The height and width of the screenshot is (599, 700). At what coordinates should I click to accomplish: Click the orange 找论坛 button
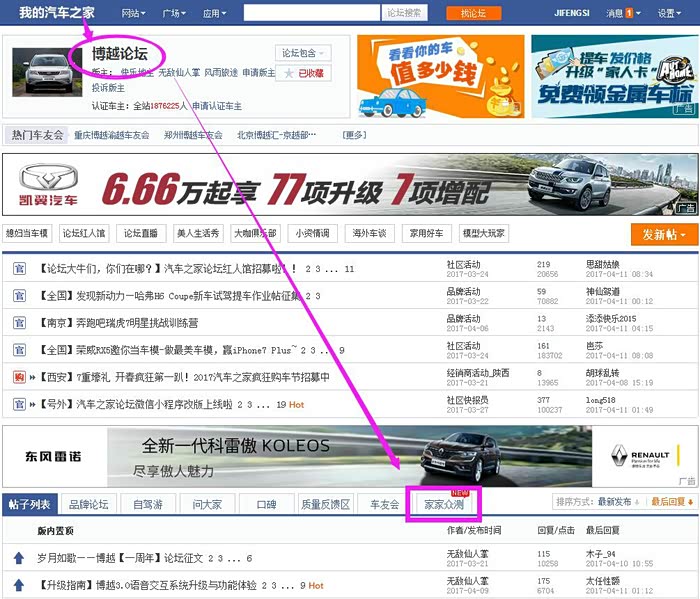(x=473, y=13)
